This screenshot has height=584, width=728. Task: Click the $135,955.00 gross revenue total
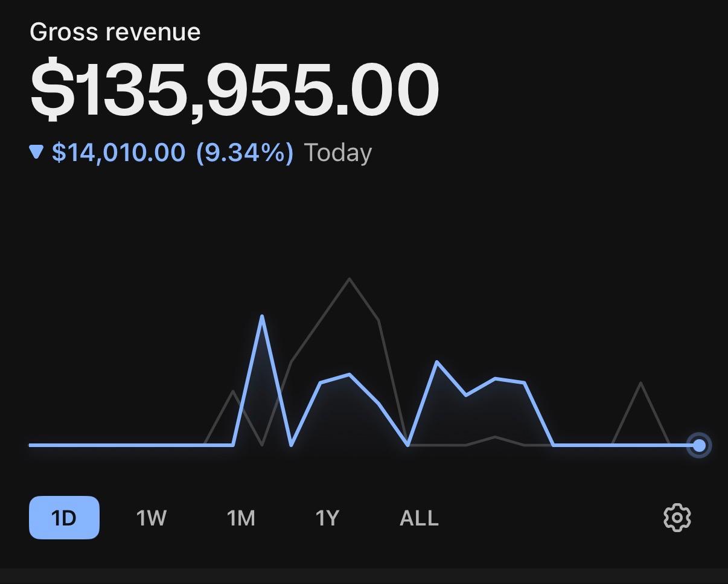click(x=235, y=90)
